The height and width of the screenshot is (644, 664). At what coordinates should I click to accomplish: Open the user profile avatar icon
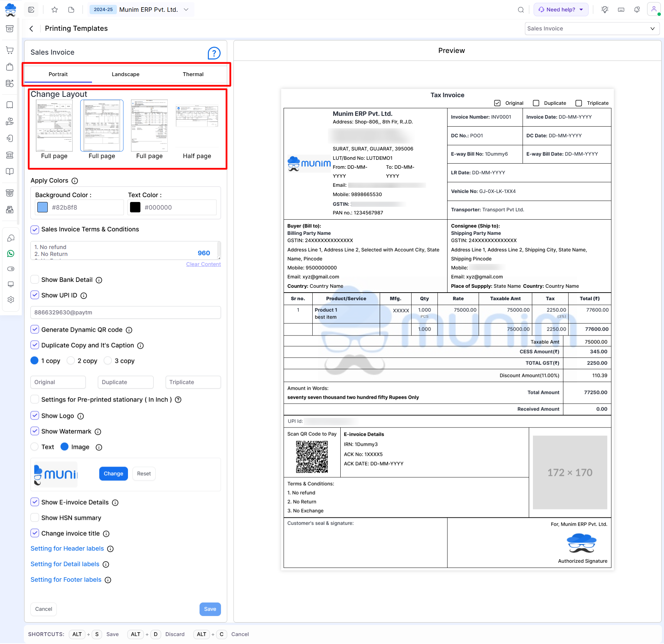click(x=654, y=9)
